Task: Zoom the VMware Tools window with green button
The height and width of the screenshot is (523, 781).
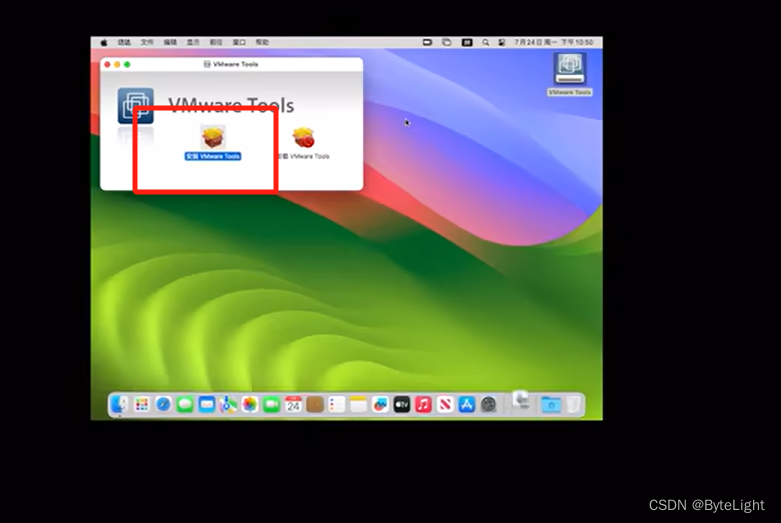Action: 128,65
